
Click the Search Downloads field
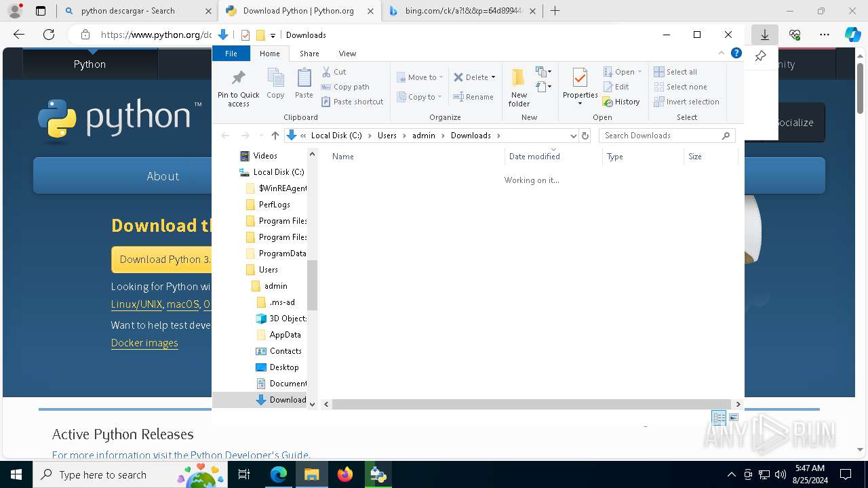666,136
